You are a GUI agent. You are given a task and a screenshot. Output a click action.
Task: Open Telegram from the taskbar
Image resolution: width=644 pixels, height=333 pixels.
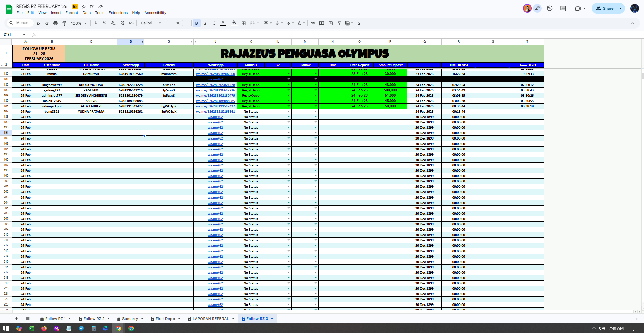tap(81, 328)
